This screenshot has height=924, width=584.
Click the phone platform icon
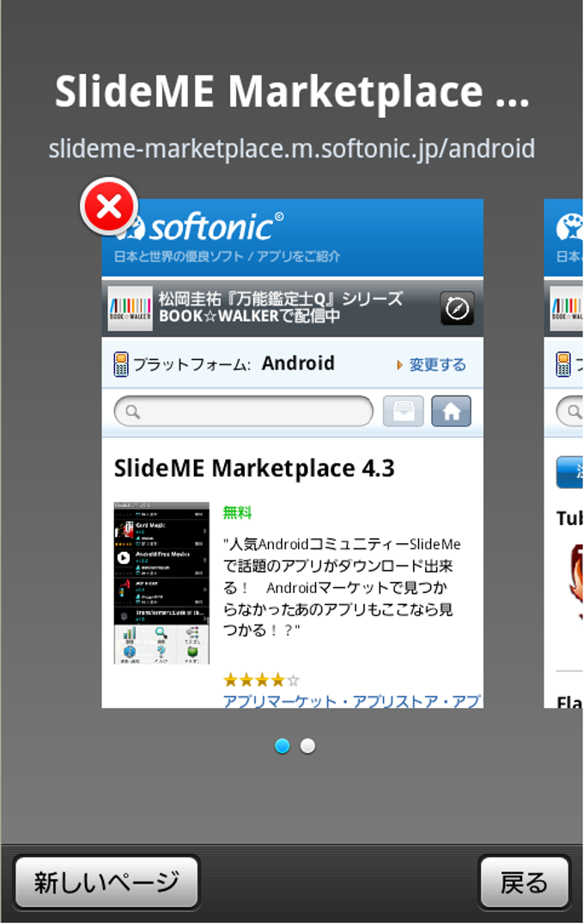[x=121, y=364]
